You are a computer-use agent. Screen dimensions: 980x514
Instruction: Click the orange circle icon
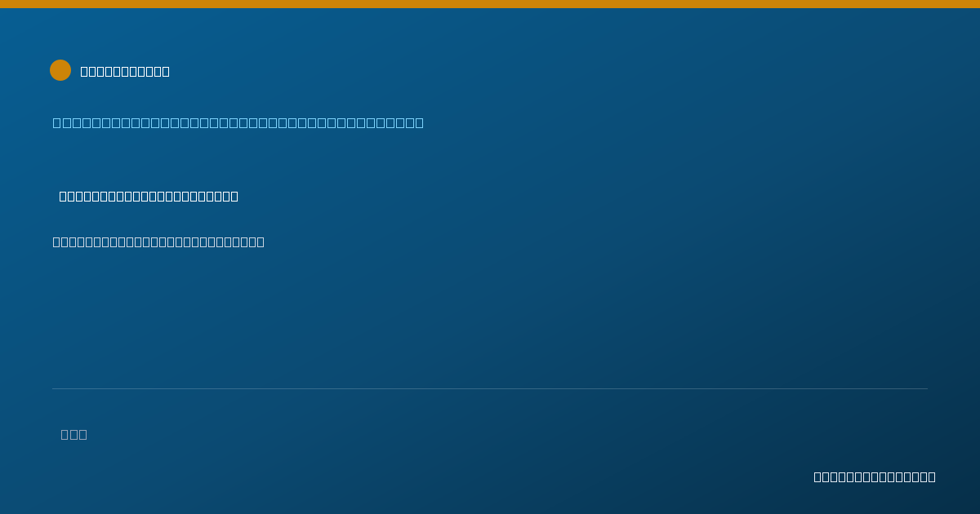(x=60, y=70)
